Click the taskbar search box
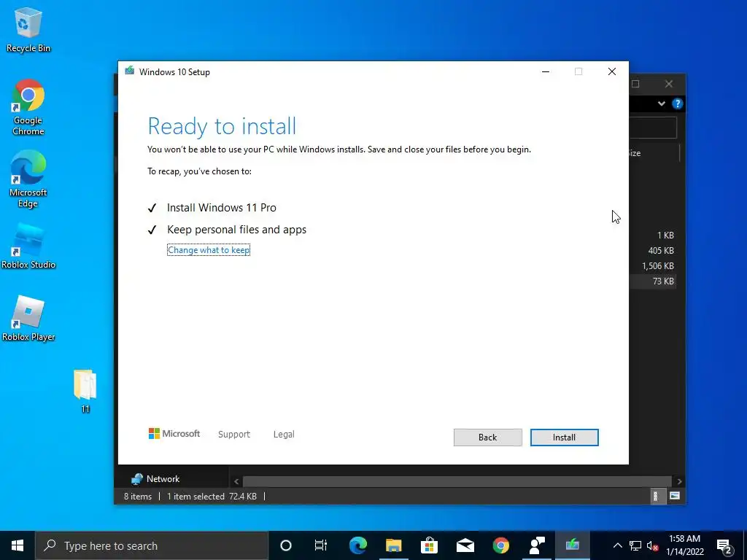Image resolution: width=747 pixels, height=560 pixels. (x=152, y=545)
